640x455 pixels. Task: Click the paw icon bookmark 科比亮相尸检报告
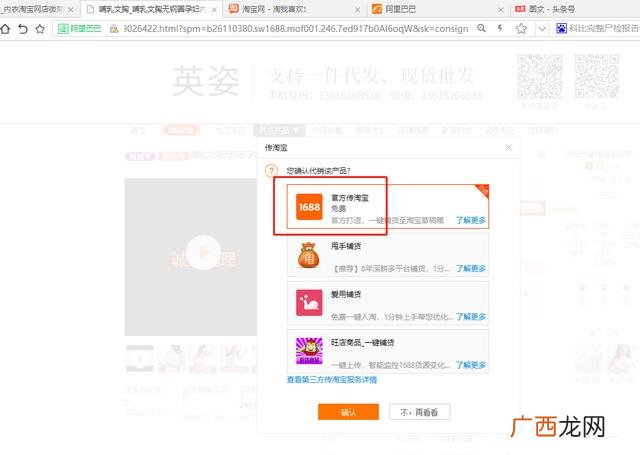pyautogui.click(x=598, y=28)
